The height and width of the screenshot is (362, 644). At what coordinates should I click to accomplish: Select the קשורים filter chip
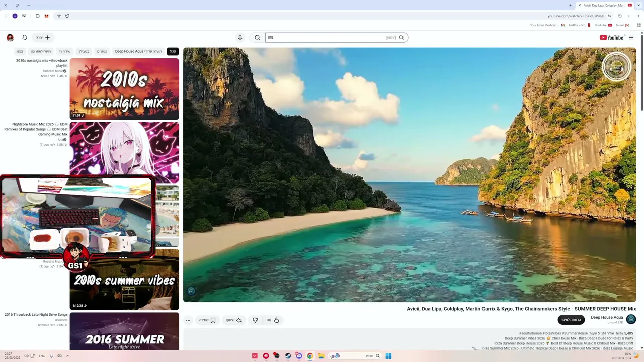[x=102, y=51]
